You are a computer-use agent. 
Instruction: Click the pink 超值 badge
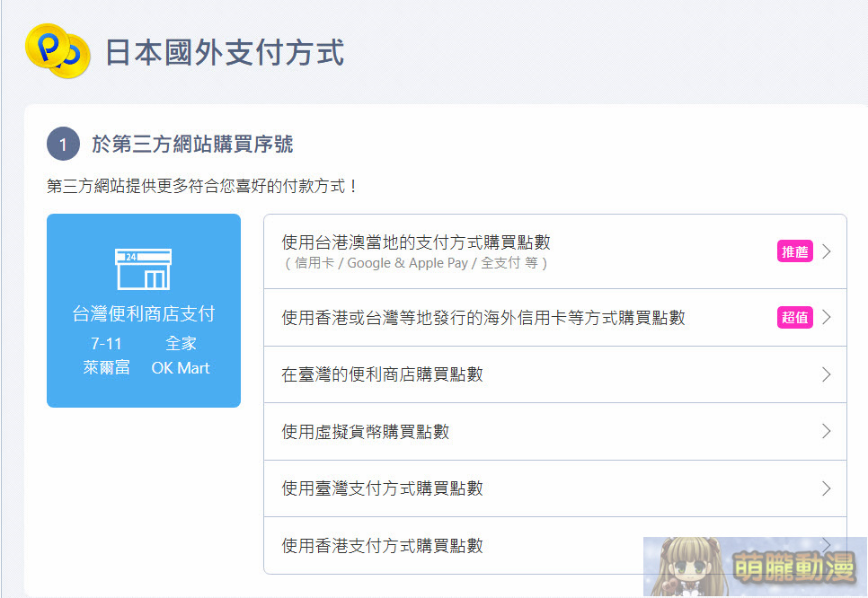[x=794, y=317]
